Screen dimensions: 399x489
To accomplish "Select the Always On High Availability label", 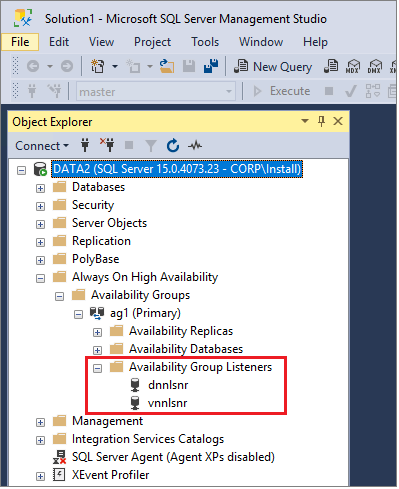I will 145,277.
